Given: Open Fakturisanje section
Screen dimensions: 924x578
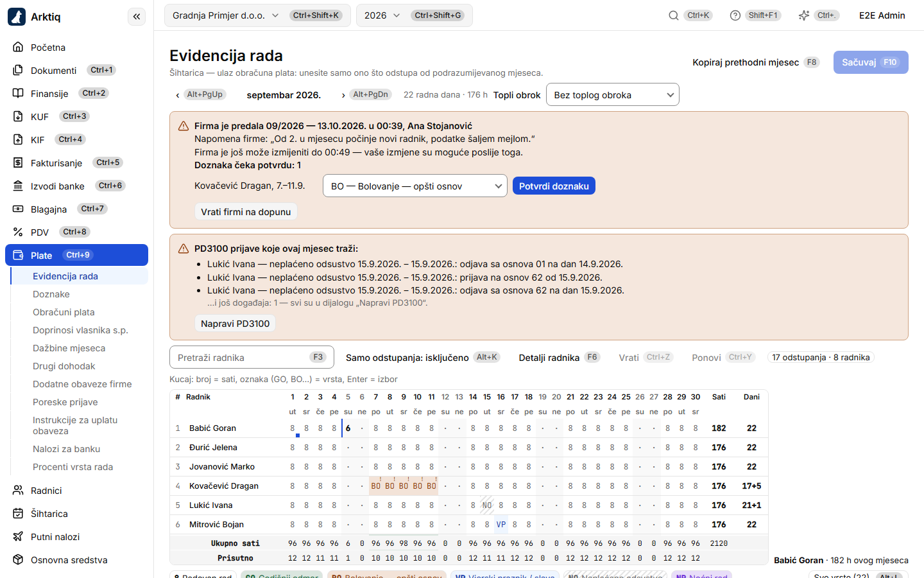Looking at the screenshot, I should (x=76, y=163).
